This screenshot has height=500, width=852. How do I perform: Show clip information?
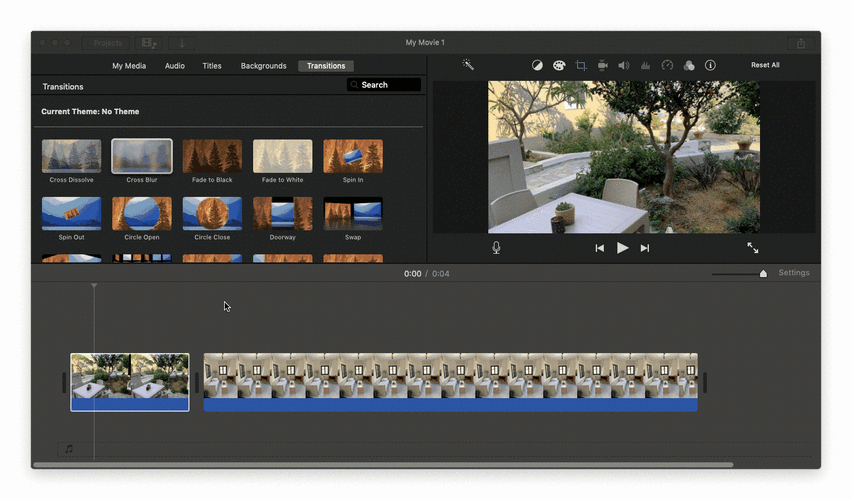click(x=710, y=65)
